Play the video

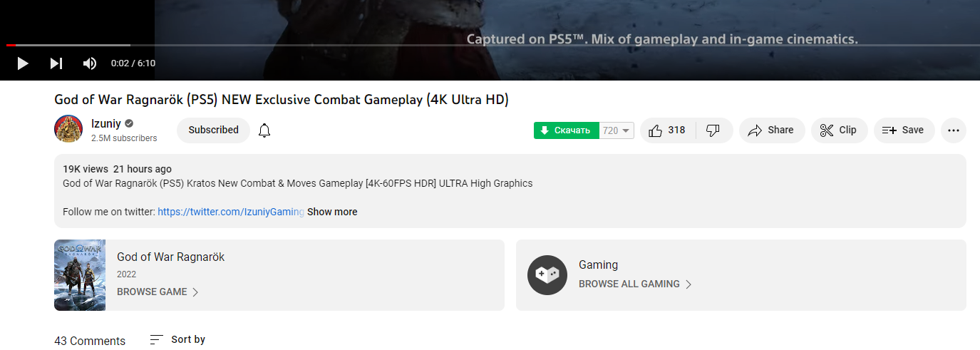(22, 63)
